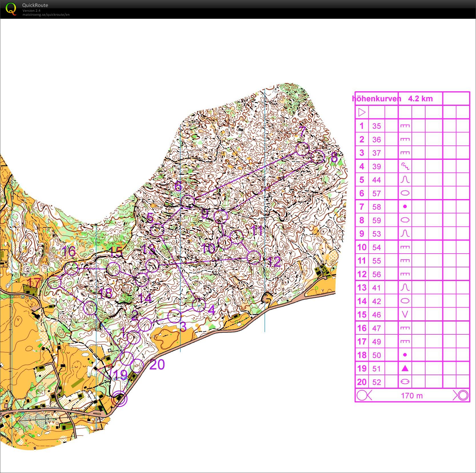476x473 pixels.
Task: Select the filled triangle symbol in row 19
Action: coord(405,368)
